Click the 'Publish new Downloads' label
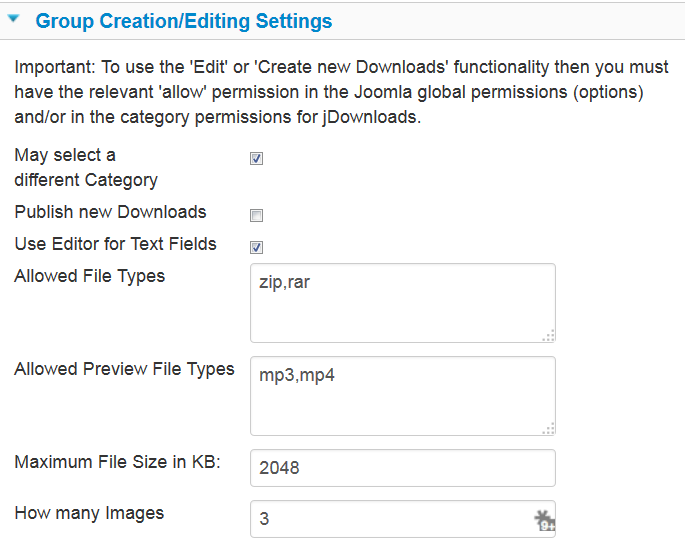This screenshot has height=546, width=685. [x=110, y=212]
